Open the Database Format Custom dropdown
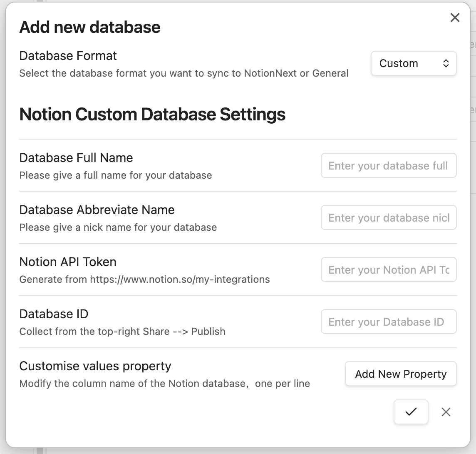This screenshot has width=476, height=454. (x=413, y=63)
